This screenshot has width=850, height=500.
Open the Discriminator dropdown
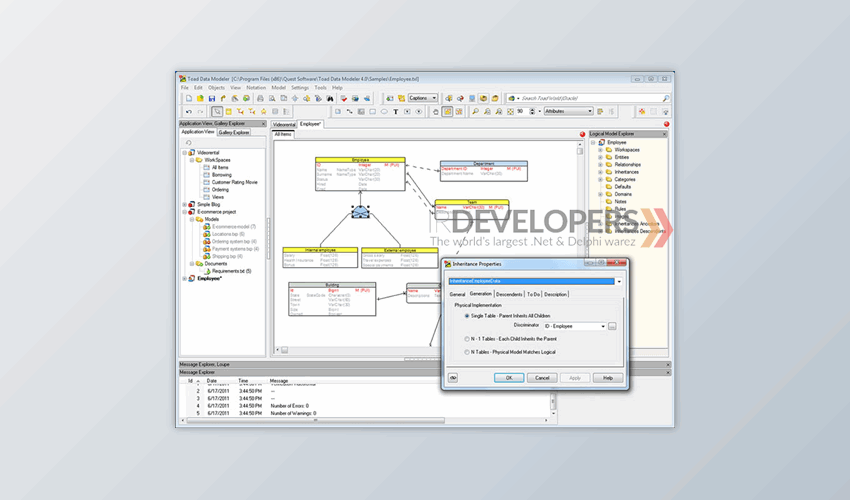pyautogui.click(x=602, y=326)
